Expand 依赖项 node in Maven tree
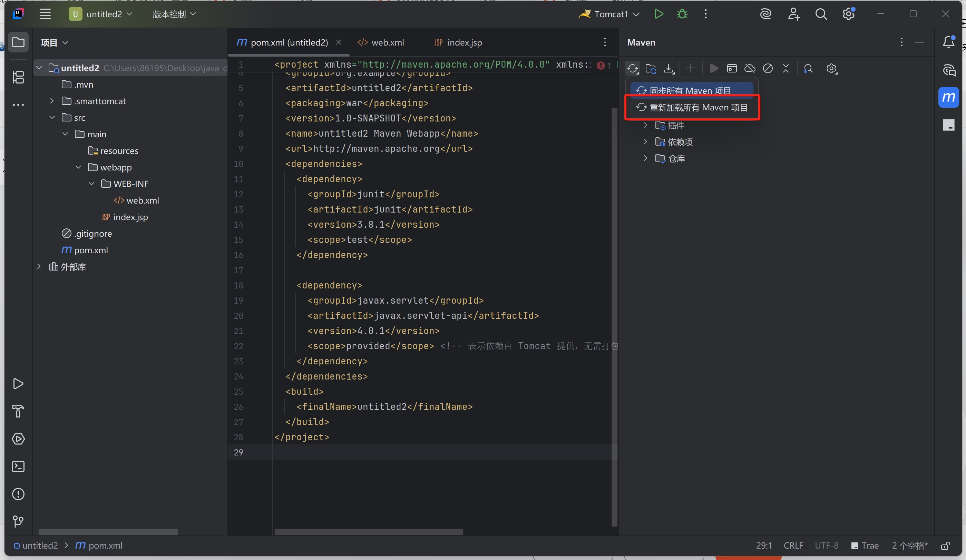 [645, 142]
